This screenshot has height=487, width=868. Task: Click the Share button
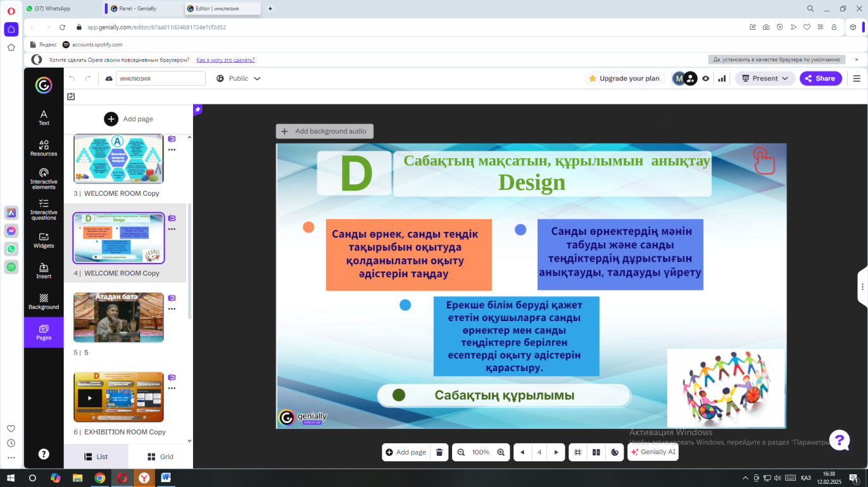(x=820, y=79)
